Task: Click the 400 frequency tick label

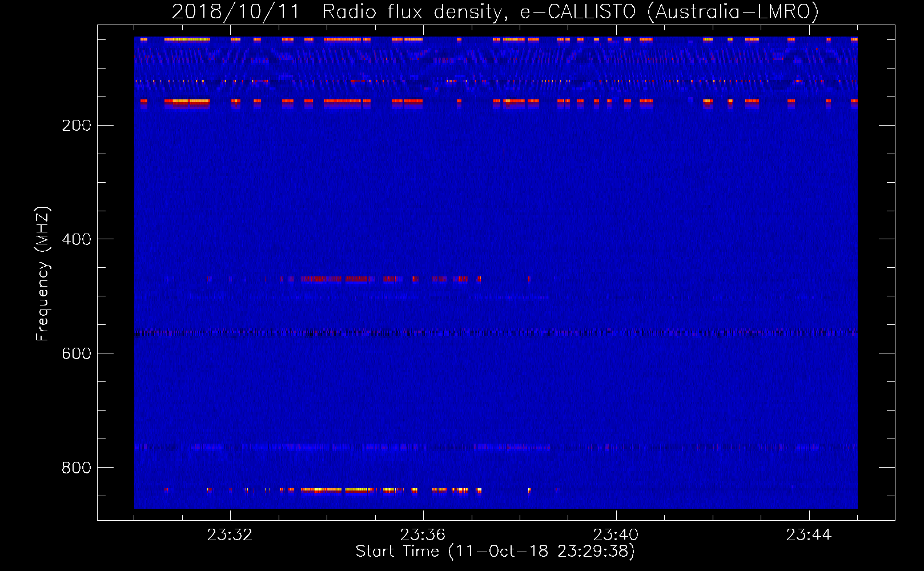Action: pyautogui.click(x=77, y=239)
